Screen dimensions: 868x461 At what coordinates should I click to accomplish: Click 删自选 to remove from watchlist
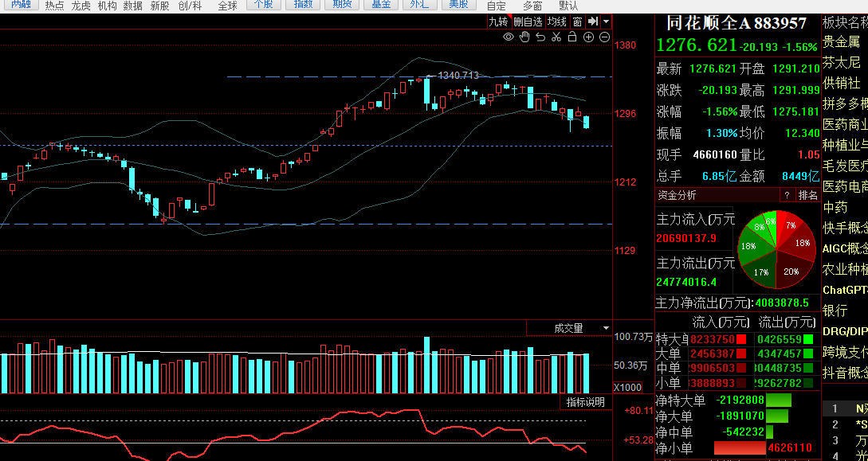click(x=528, y=21)
